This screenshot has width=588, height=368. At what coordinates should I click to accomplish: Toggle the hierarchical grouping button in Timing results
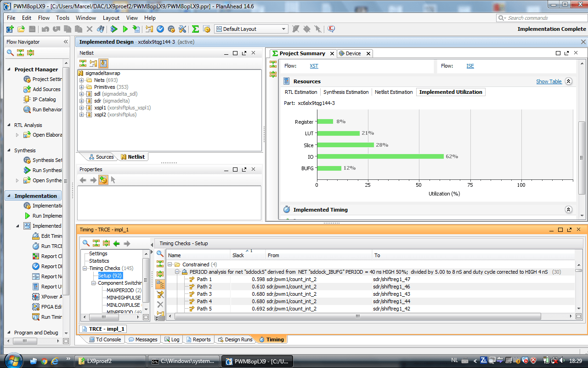[160, 284]
